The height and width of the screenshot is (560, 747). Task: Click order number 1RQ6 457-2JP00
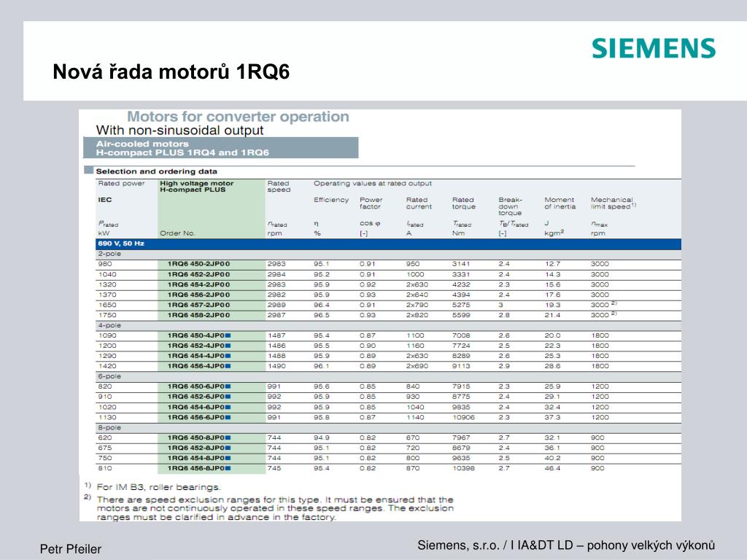click(198, 305)
